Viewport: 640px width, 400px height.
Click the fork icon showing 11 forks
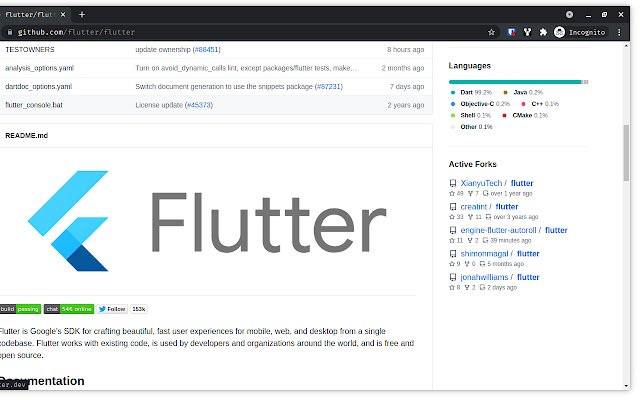[471, 217]
